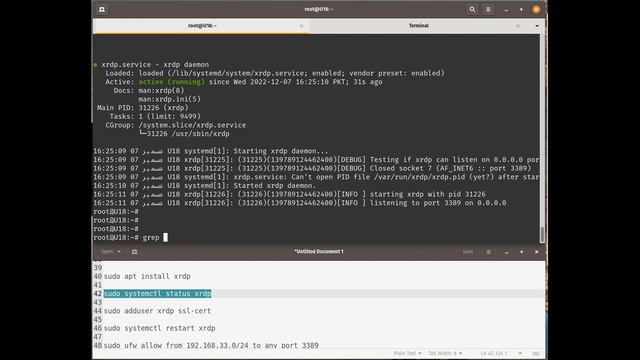Screen dimensions: 640x360
Task: Click the 'Starting xrdp daemon...' log line
Action: pyautogui.click(x=211, y=151)
